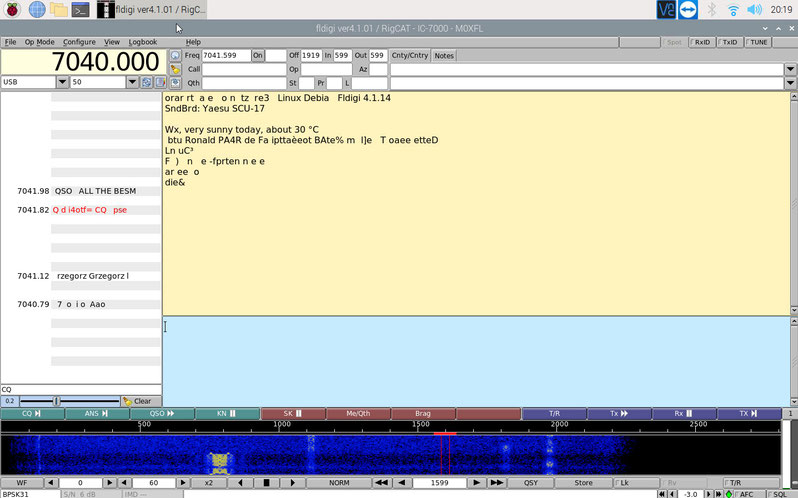Open the QRZ lookup globe icon
Viewport: 798px width, 498px height.
coord(175,55)
